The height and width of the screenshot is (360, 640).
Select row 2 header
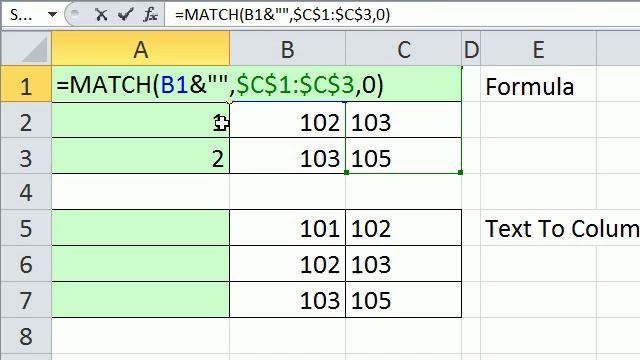26,120
